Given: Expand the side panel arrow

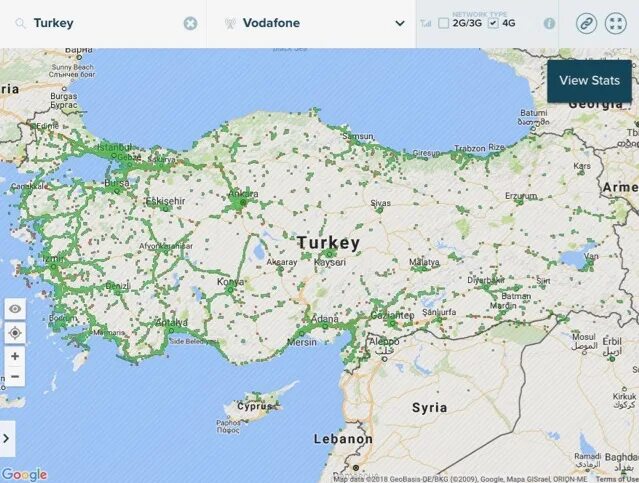Looking at the screenshot, I should (x=7, y=439).
